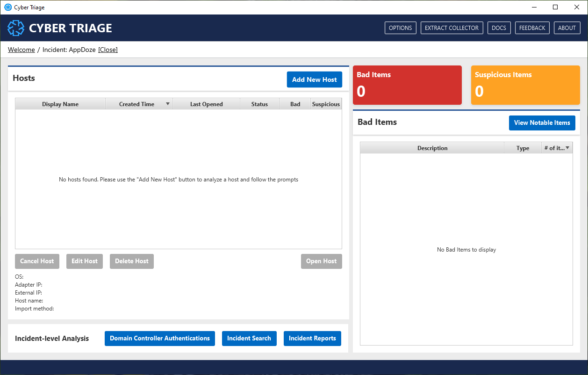Select the orange Suspicious Items tile
The height and width of the screenshot is (375, 588).
pos(525,85)
